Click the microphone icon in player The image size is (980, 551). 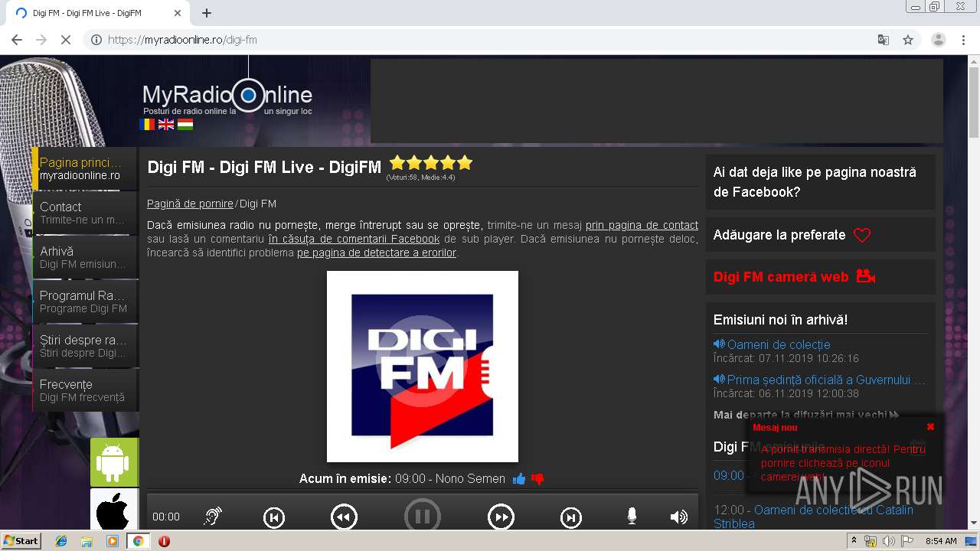tap(632, 517)
